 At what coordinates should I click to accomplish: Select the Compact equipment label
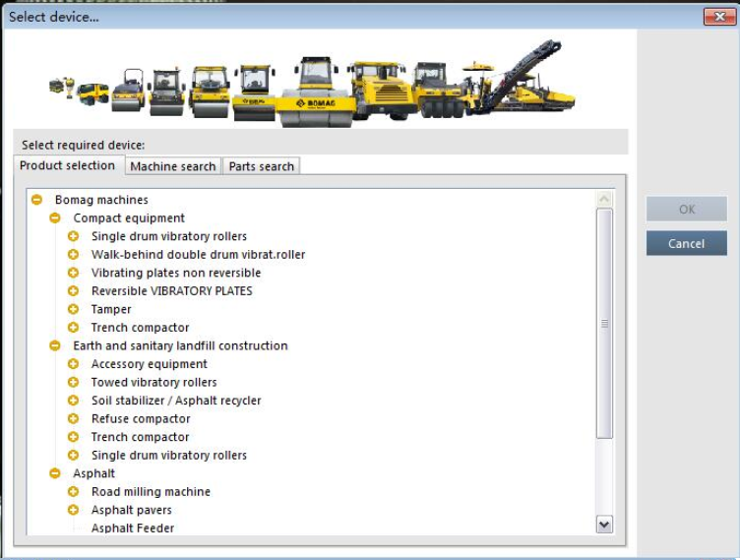tap(129, 218)
